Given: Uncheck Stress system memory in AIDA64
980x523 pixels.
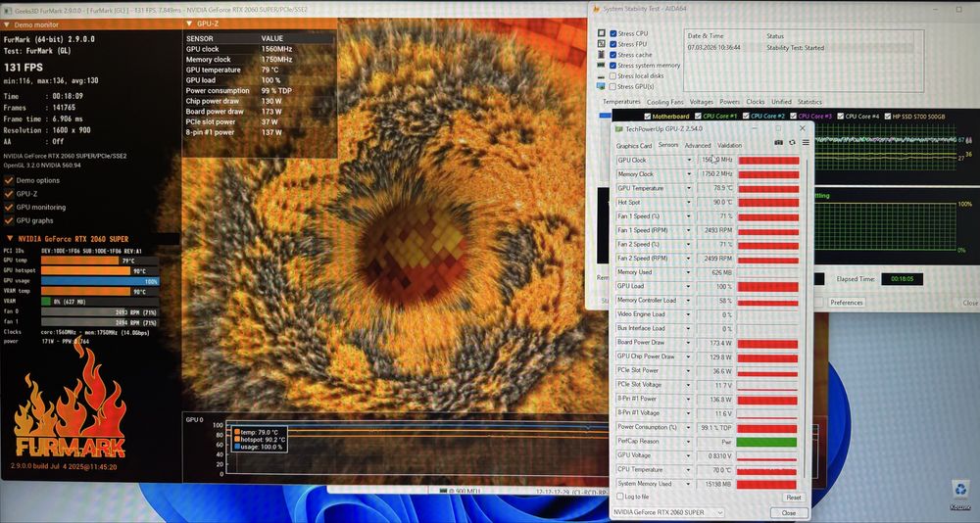Looking at the screenshot, I should click(x=613, y=65).
